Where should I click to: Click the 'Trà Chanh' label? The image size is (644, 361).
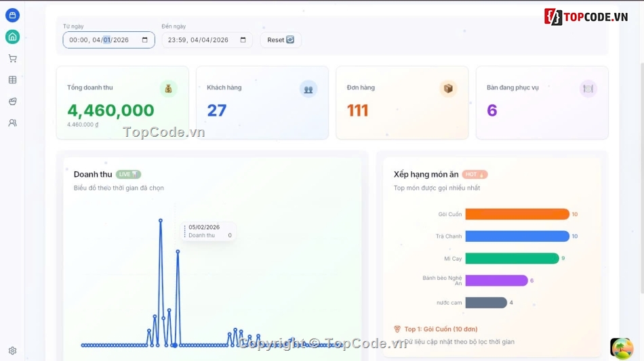pyautogui.click(x=449, y=236)
